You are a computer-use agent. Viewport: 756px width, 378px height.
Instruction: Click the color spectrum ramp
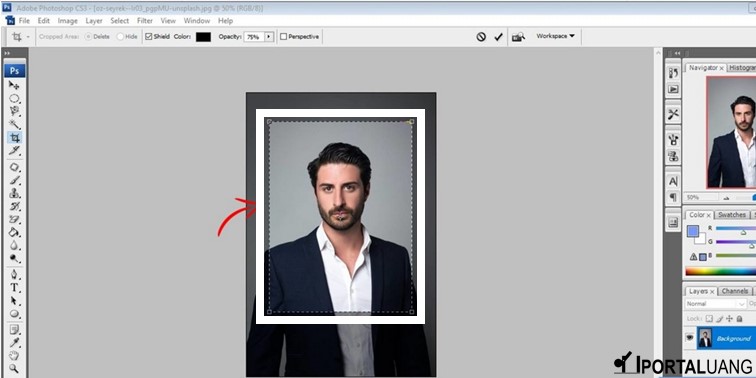point(720,271)
